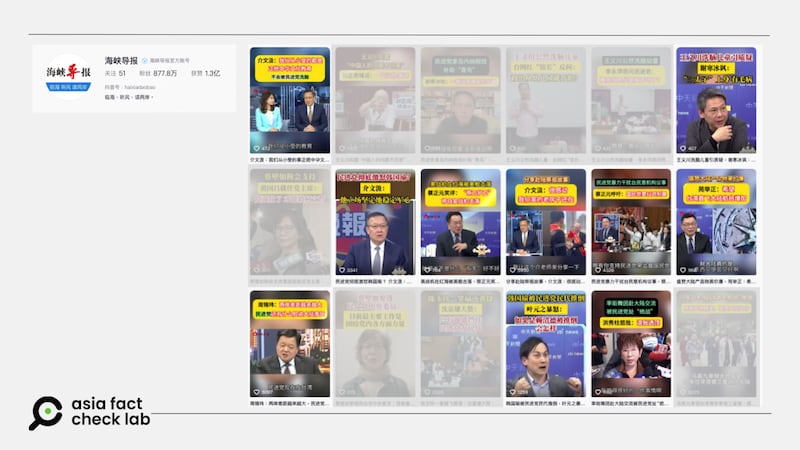The height and width of the screenshot is (450, 800).
Task: Click caption text under first video thumbnail
Action: 289,159
